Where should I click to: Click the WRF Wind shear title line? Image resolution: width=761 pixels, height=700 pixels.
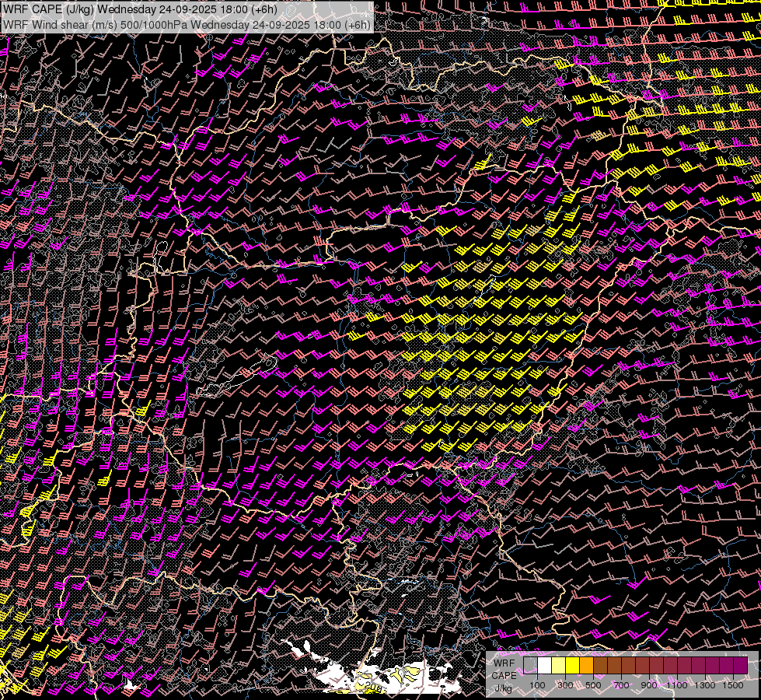pyautogui.click(x=187, y=24)
